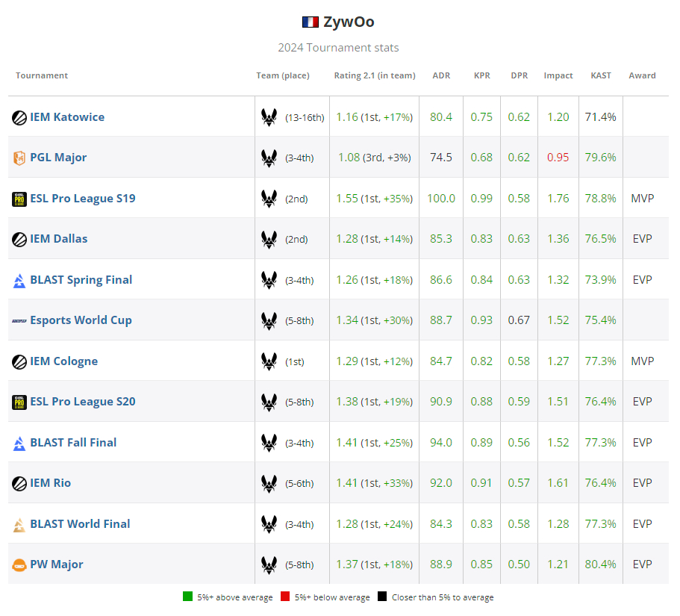Open the IEM Rio tournament page link
This screenshot has height=616, width=680.
pyautogui.click(x=49, y=483)
